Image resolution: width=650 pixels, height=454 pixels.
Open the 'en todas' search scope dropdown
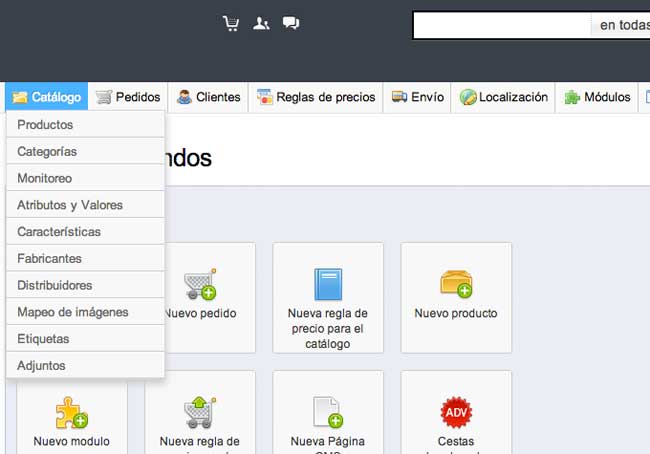coord(621,25)
